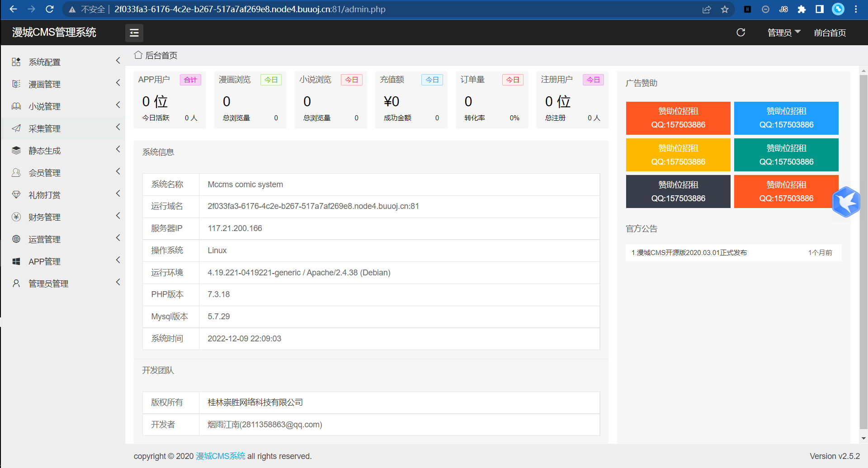Click the JS extension icon
This screenshot has height=468, width=868.
pyautogui.click(x=783, y=9)
